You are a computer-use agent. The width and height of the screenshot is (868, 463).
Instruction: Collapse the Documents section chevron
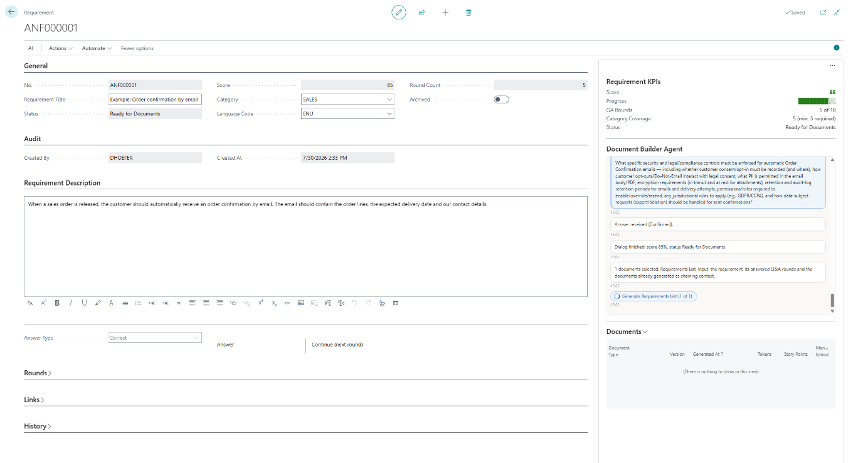(x=645, y=332)
